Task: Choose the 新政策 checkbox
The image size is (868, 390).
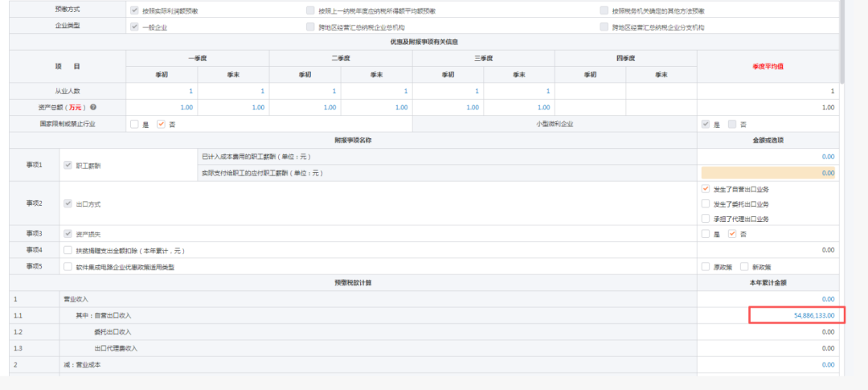Action: click(744, 266)
